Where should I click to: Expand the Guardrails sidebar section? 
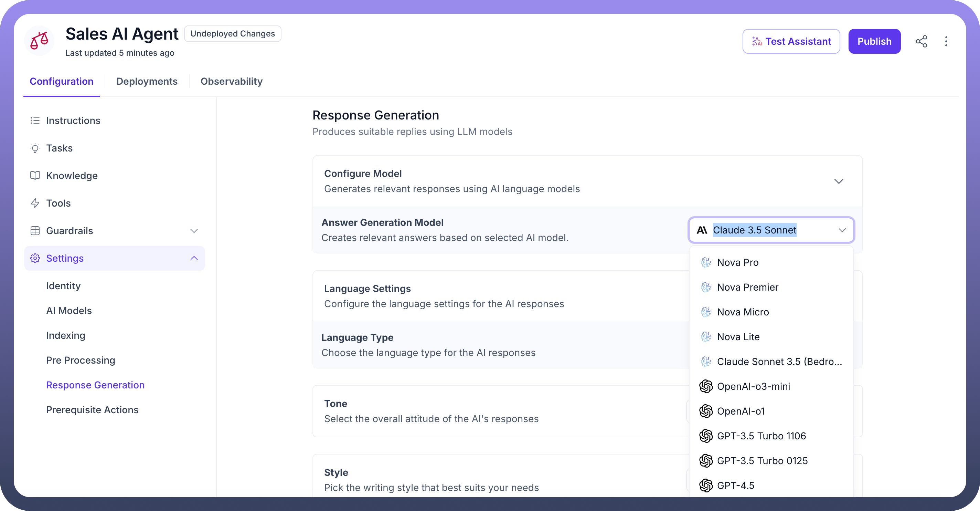[x=194, y=231]
